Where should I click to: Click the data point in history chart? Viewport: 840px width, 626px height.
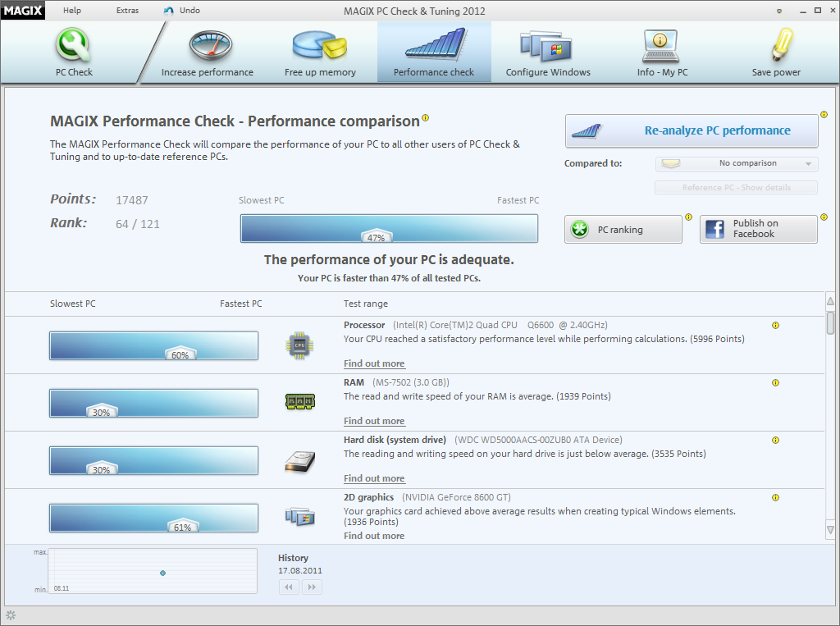point(163,573)
